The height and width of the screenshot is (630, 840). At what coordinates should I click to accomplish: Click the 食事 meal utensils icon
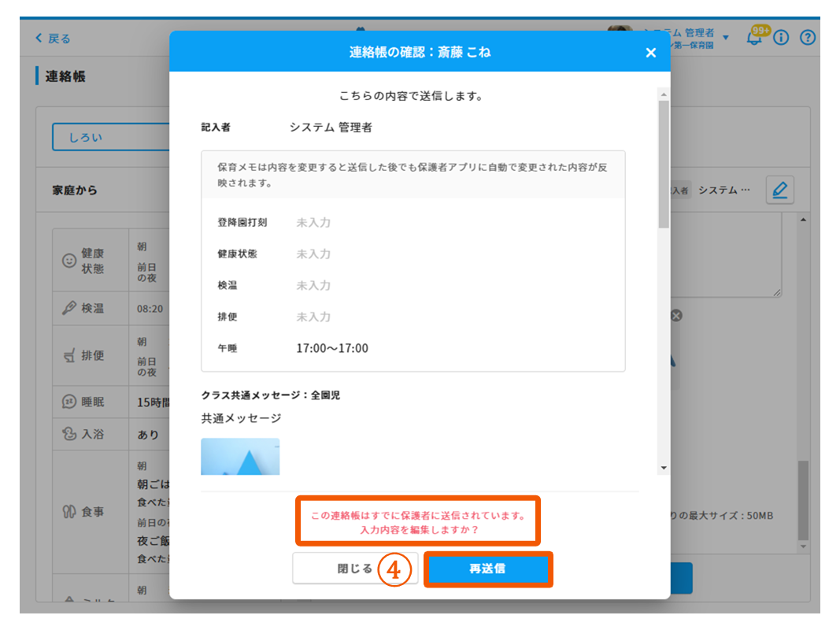point(69,512)
